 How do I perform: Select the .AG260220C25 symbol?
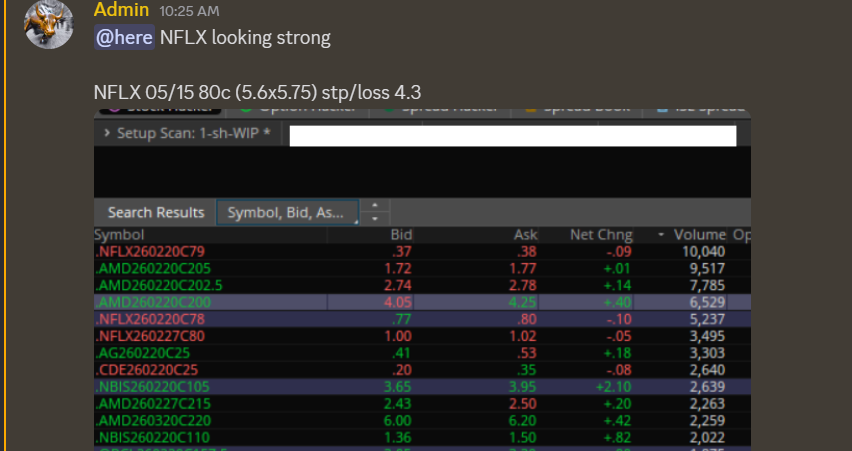(142, 353)
